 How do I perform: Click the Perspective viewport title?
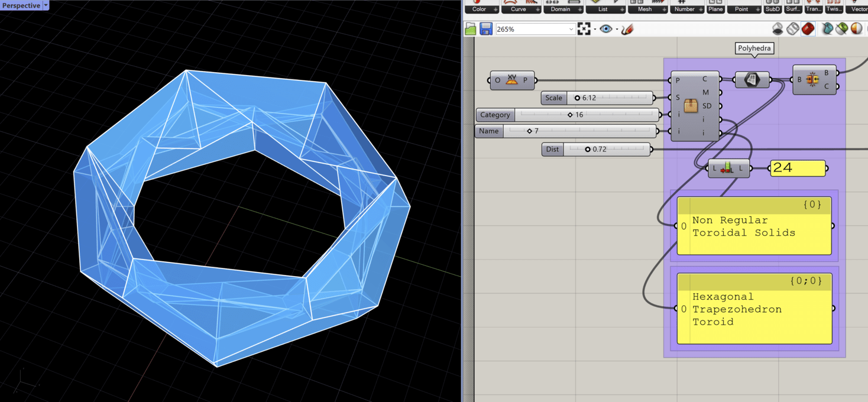pyautogui.click(x=21, y=5)
